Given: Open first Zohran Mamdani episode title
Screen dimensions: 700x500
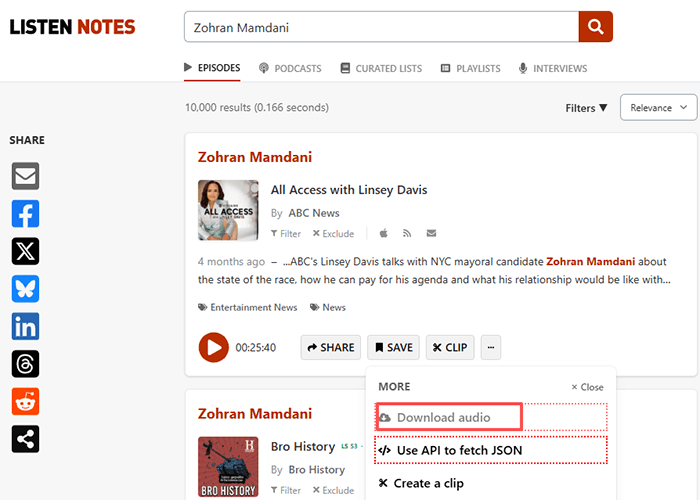Looking at the screenshot, I should (x=255, y=157).
